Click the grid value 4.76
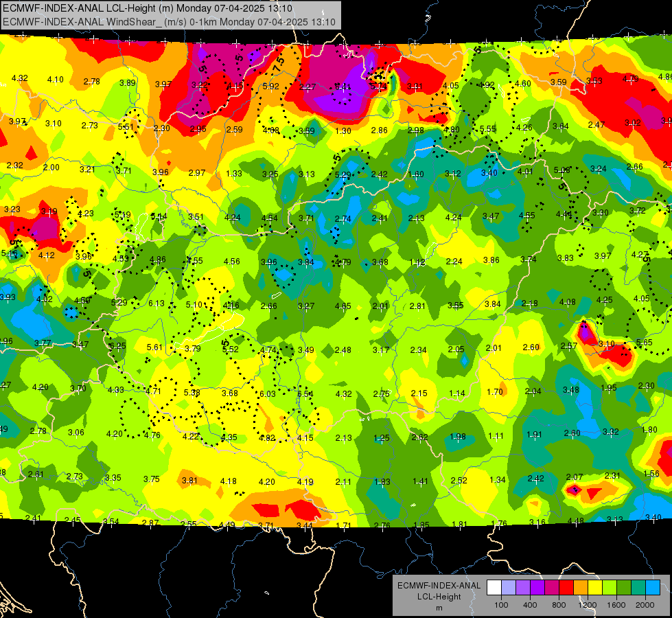Image resolution: width=672 pixels, height=618 pixels. (x=152, y=435)
